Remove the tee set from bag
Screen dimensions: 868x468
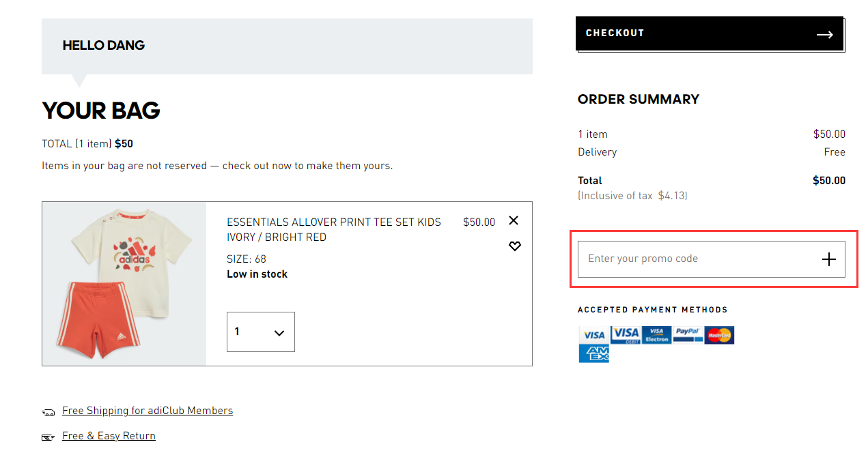514,220
